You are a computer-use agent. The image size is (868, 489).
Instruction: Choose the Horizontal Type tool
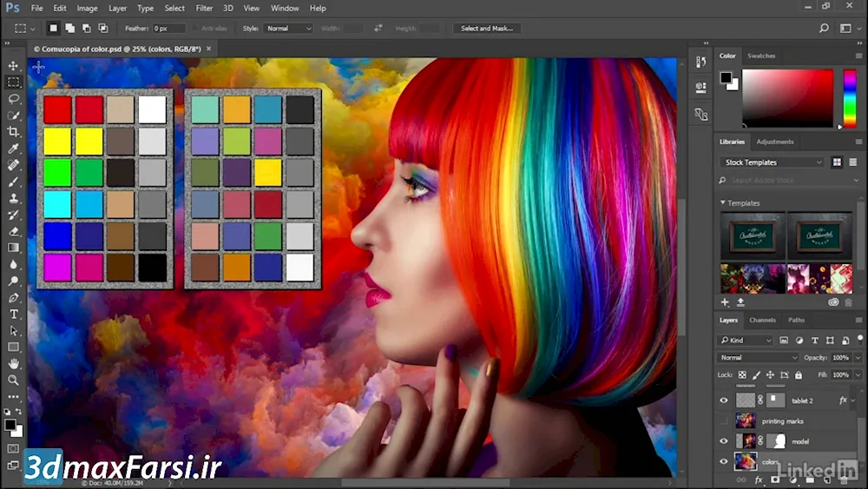point(13,314)
